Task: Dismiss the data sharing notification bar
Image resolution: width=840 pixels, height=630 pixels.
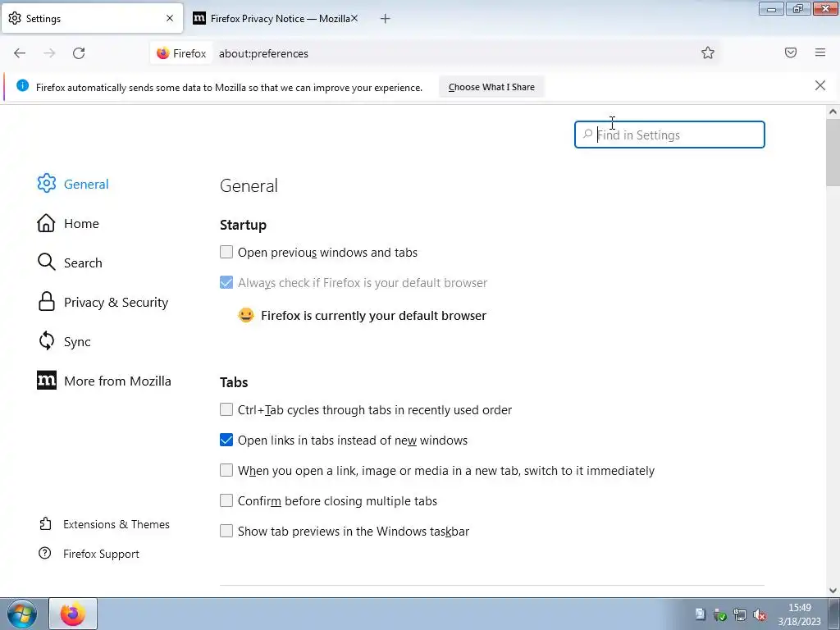Action: click(820, 85)
